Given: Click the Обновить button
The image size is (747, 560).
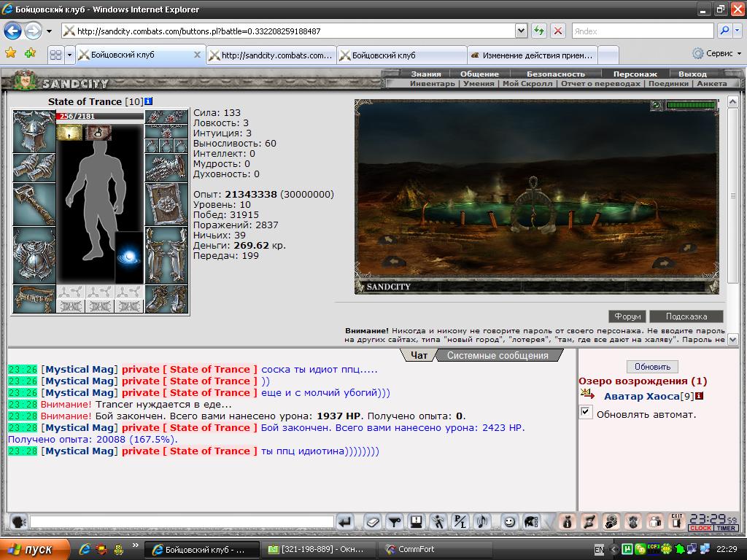Looking at the screenshot, I should point(652,367).
